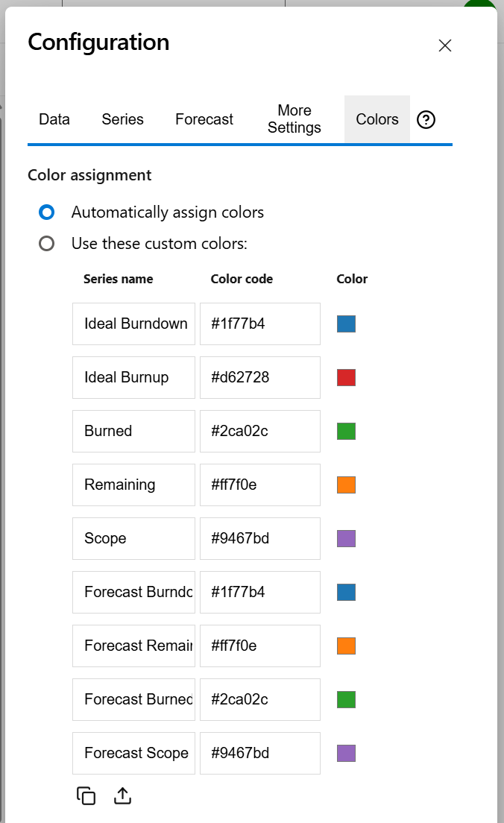This screenshot has height=823, width=504.
Task: Open the Forecast tab
Action: [x=204, y=119]
